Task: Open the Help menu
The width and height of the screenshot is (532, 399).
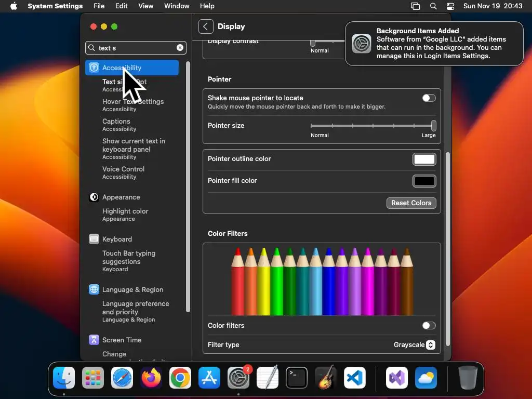Action: tap(207, 6)
